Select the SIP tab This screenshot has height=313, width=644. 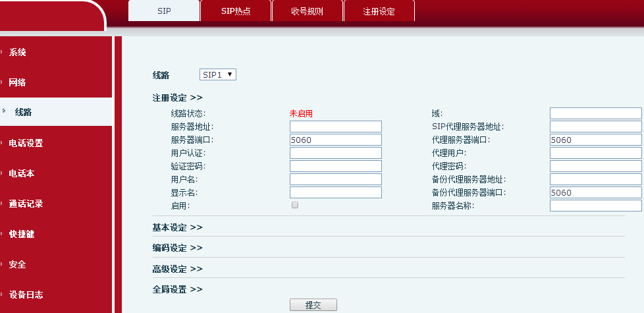[164, 11]
